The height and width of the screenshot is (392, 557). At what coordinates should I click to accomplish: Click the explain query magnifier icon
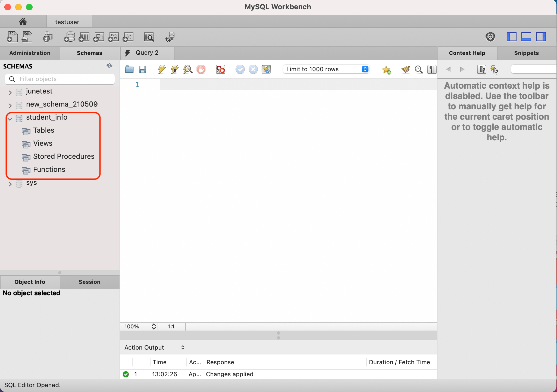[x=188, y=69]
